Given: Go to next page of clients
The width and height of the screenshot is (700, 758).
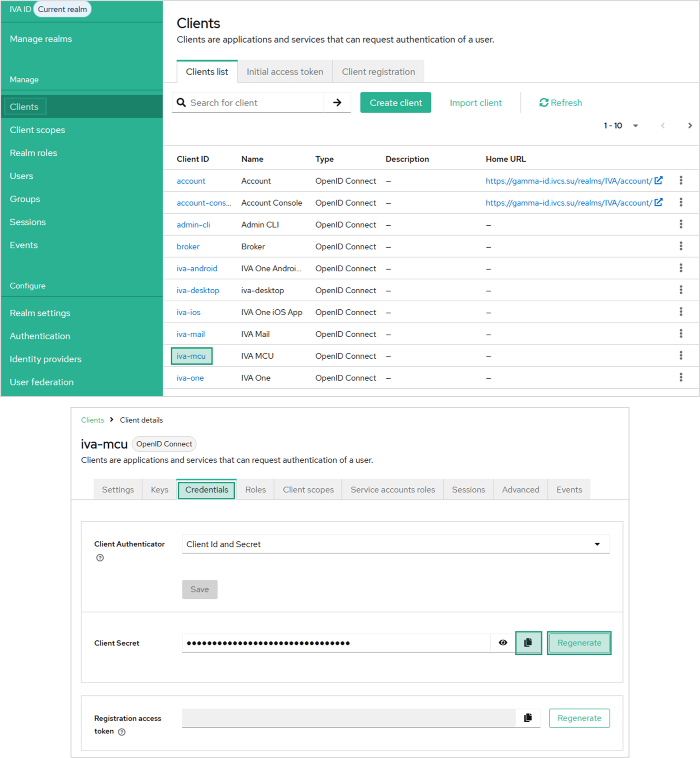Looking at the screenshot, I should 689,126.
